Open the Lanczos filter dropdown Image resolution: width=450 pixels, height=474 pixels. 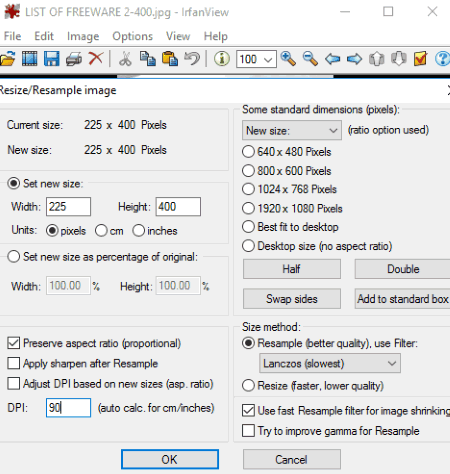tap(330, 363)
